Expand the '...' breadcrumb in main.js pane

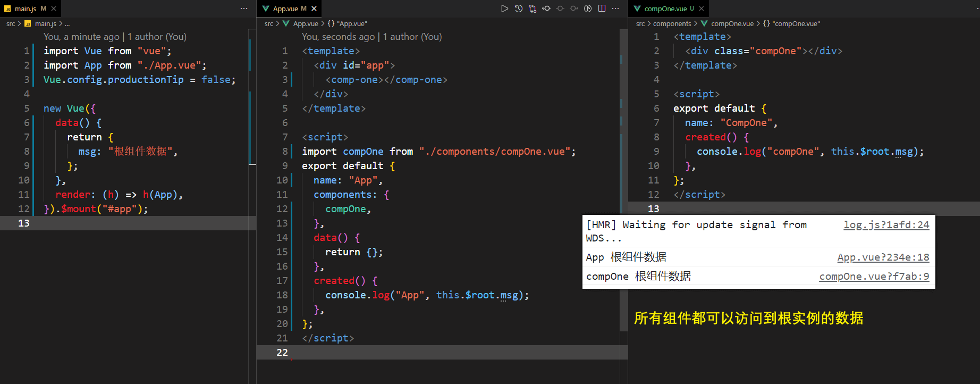pos(67,23)
